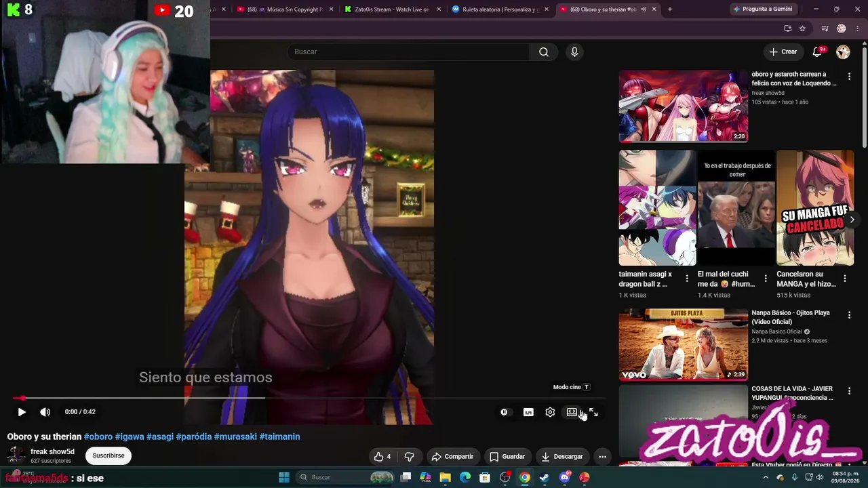
Task: Open the YouTube account avatar menu
Action: [843, 52]
